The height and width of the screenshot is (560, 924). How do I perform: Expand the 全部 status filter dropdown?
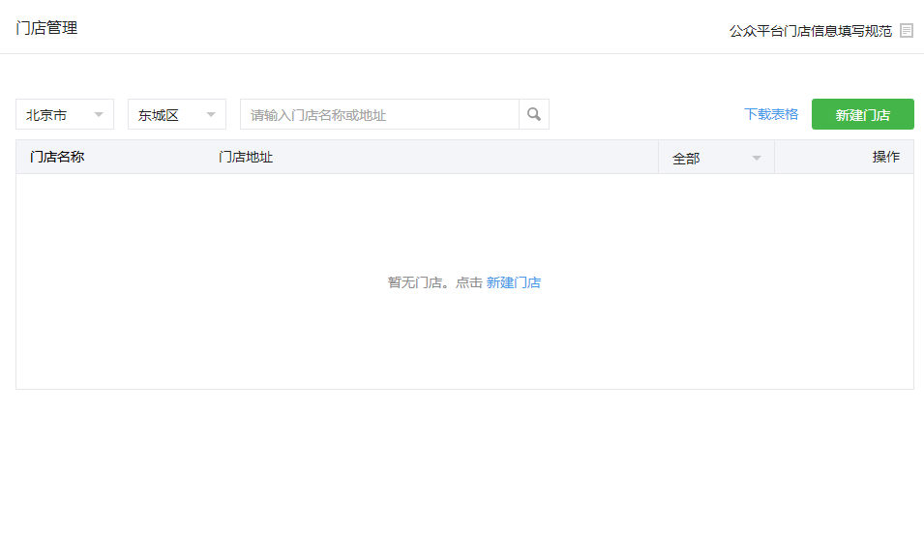(716, 158)
